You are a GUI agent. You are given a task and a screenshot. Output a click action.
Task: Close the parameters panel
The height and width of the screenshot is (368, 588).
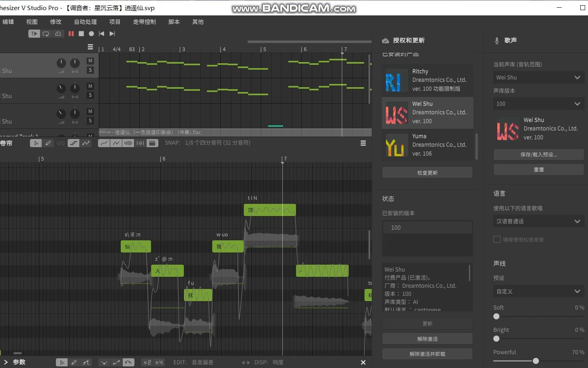[363, 362]
